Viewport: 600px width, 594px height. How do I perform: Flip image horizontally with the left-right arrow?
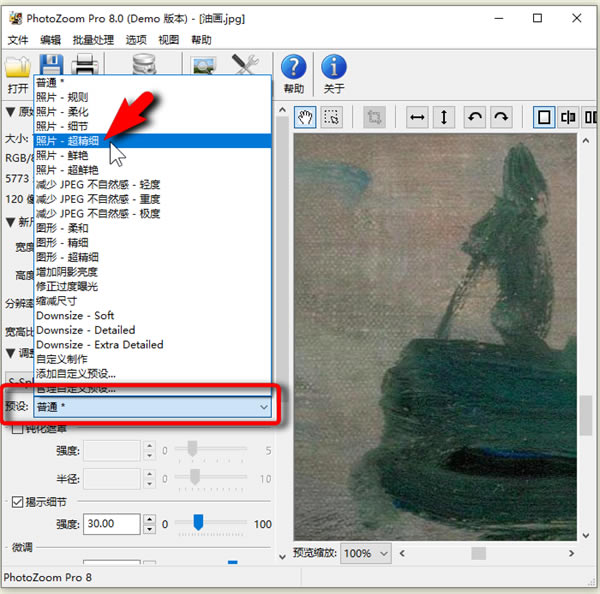(x=417, y=117)
